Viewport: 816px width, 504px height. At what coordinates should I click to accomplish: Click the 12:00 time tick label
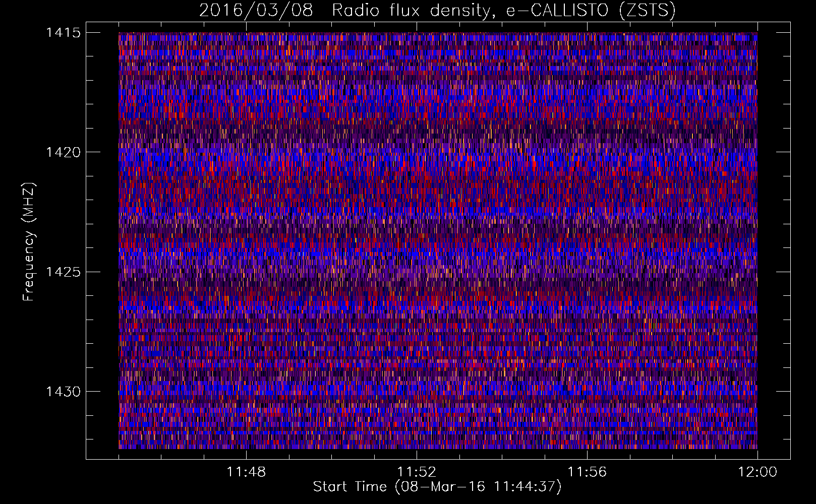point(757,472)
